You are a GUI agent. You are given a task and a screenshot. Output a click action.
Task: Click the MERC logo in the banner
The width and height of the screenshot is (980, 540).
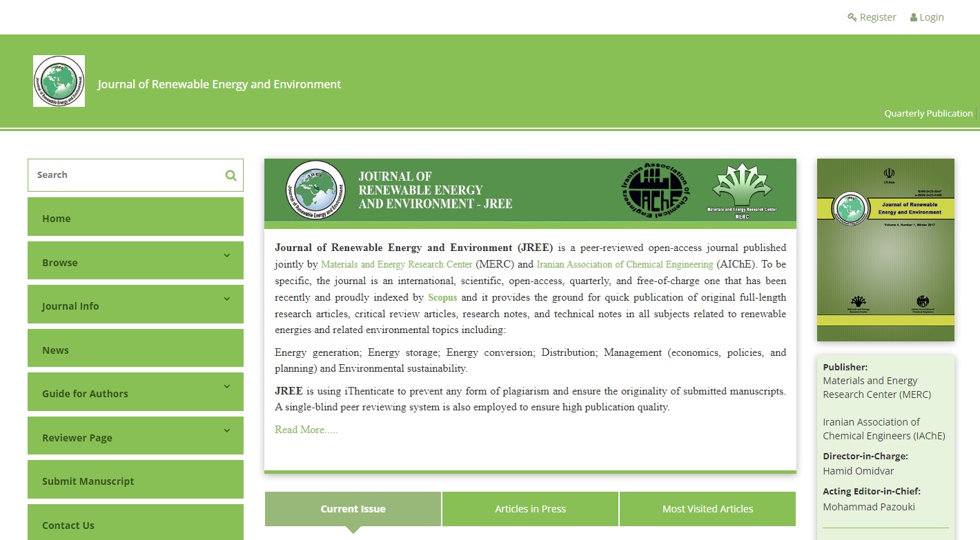tap(742, 190)
